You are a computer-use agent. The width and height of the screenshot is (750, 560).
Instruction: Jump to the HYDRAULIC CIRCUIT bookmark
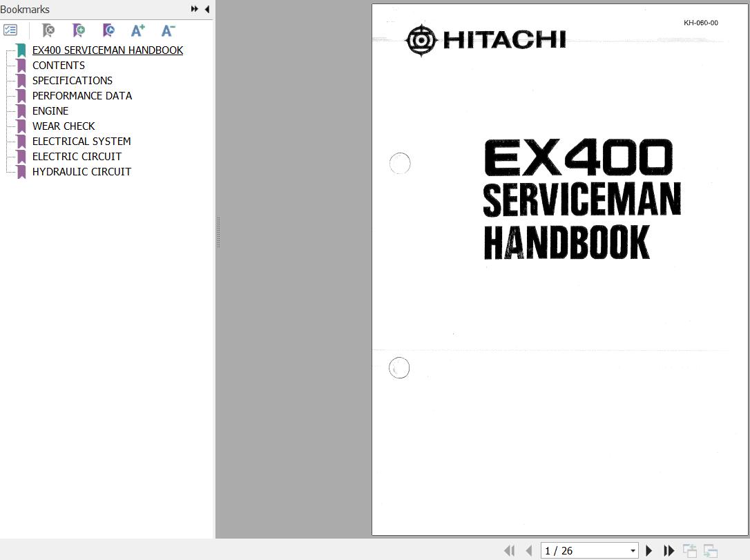(x=81, y=172)
